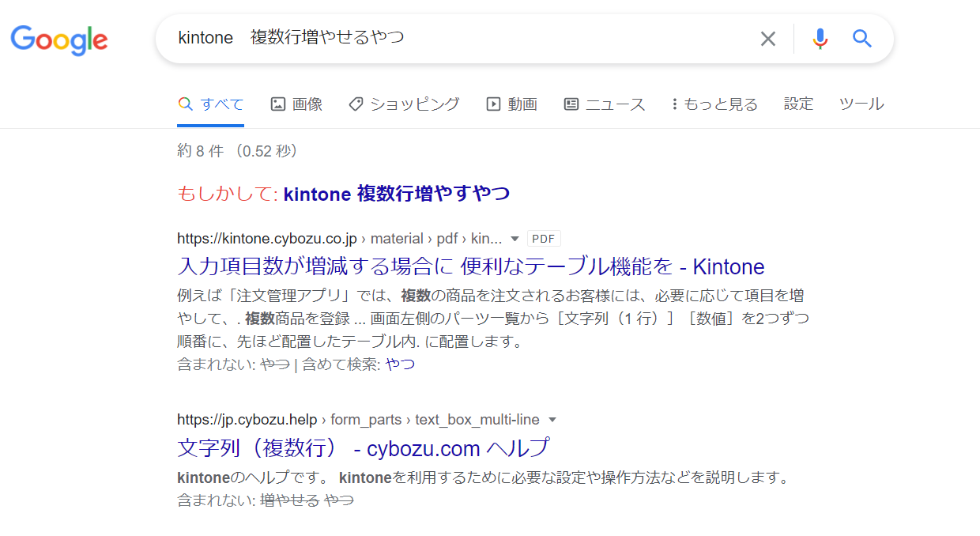
Task: Open the 設定 menu
Action: (x=798, y=104)
